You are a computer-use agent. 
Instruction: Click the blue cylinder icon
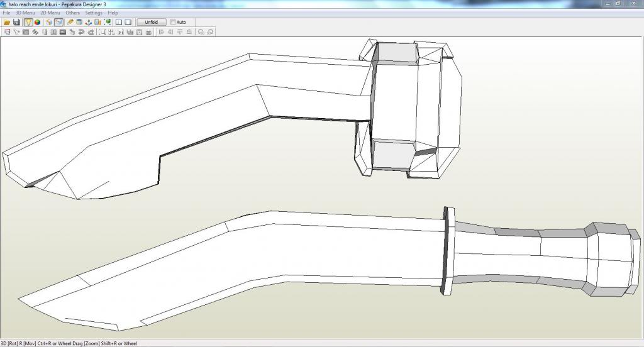[x=79, y=22]
